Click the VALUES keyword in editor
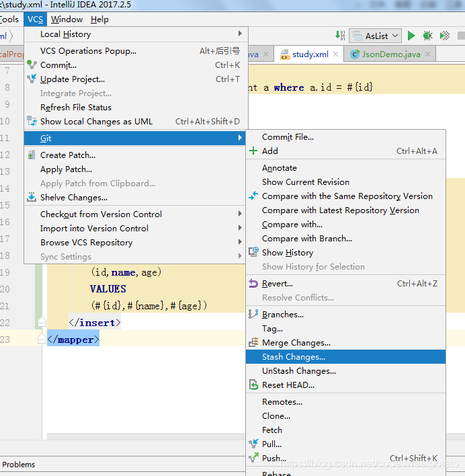This screenshot has height=476, width=465. coord(108,288)
